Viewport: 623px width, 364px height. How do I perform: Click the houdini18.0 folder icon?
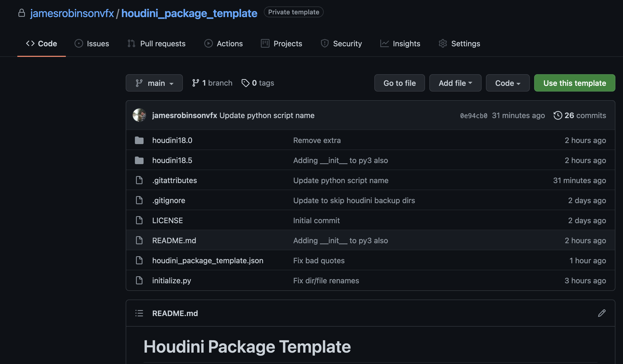139,140
